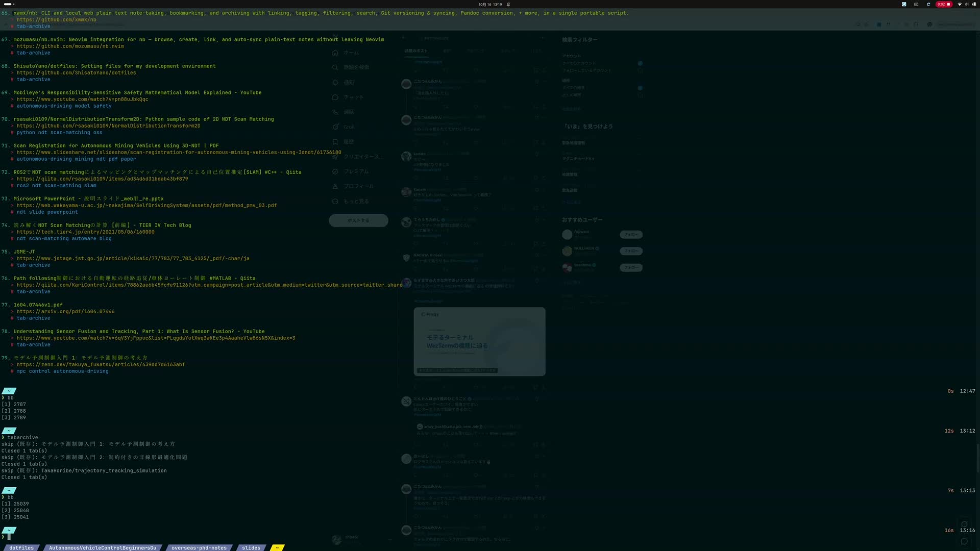Open the zenn.dev takuya_fukatsu article URL

(101, 365)
